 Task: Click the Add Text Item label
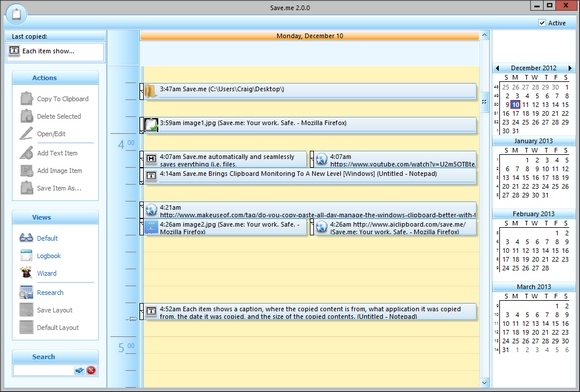click(57, 153)
